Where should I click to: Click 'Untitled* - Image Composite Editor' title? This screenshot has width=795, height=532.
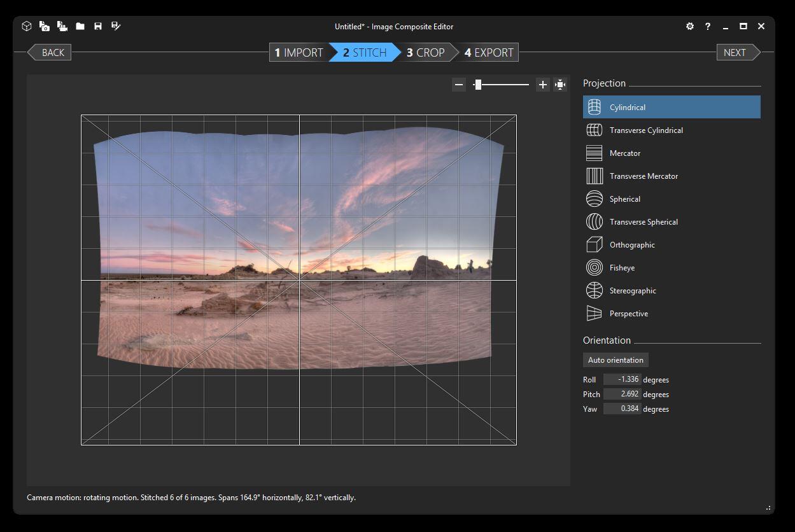click(x=394, y=27)
